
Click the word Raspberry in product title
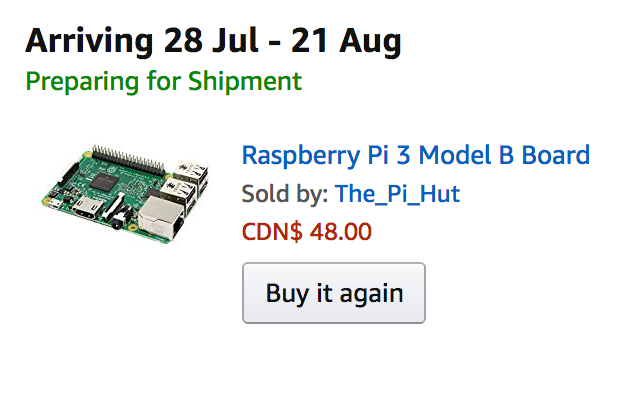point(301,156)
